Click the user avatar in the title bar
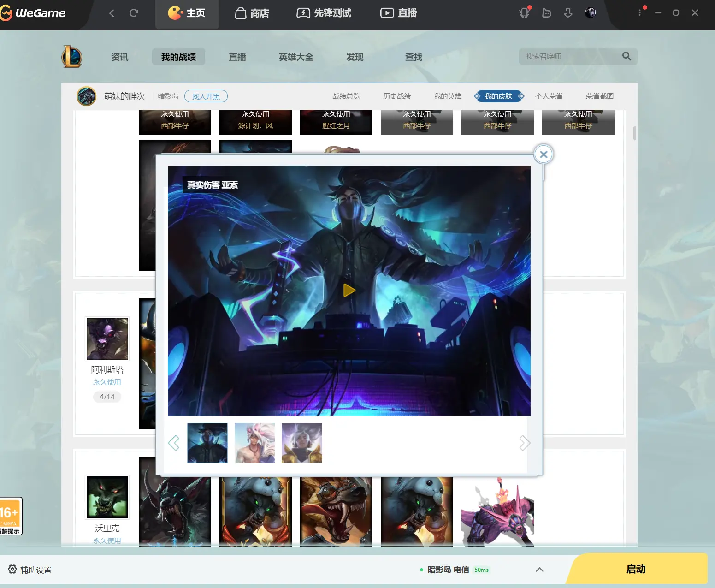Screen dimensions: 715x588 (591, 13)
